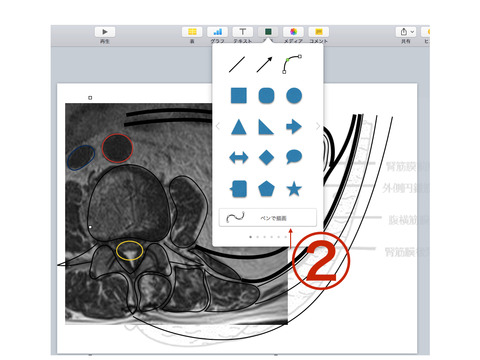480x360 pixels.
Task: Insert the curved connection line
Action: point(292,64)
